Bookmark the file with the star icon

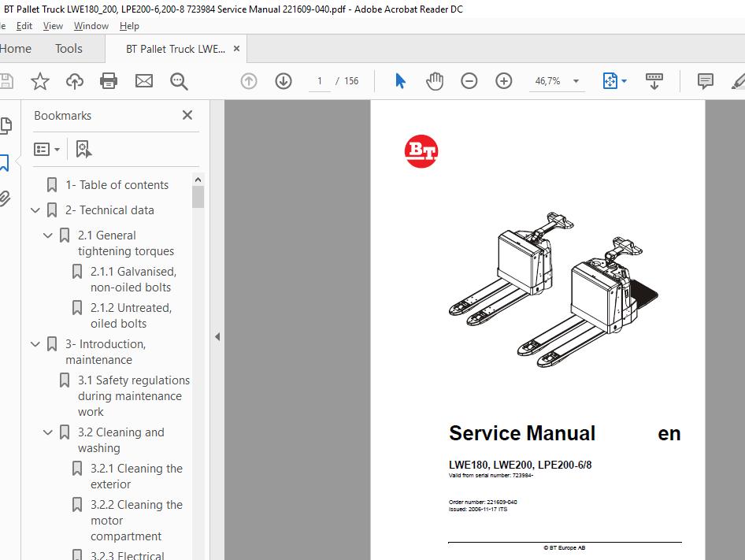pos(40,81)
